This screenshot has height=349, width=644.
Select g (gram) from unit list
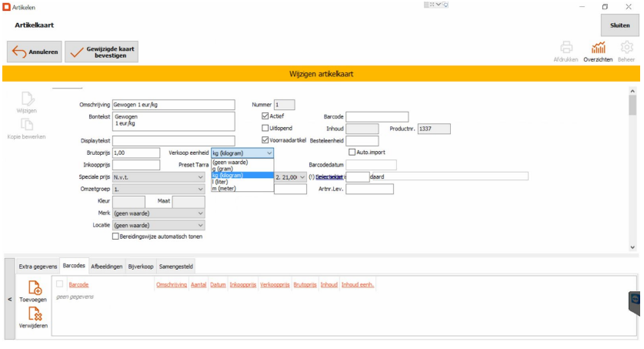pyautogui.click(x=226, y=169)
